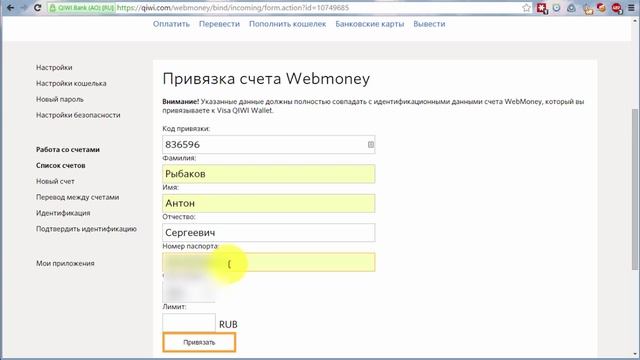Viewport: 640px width, 360px height.
Task: Focus the Фамилия field containing Рыбаков
Action: (269, 174)
